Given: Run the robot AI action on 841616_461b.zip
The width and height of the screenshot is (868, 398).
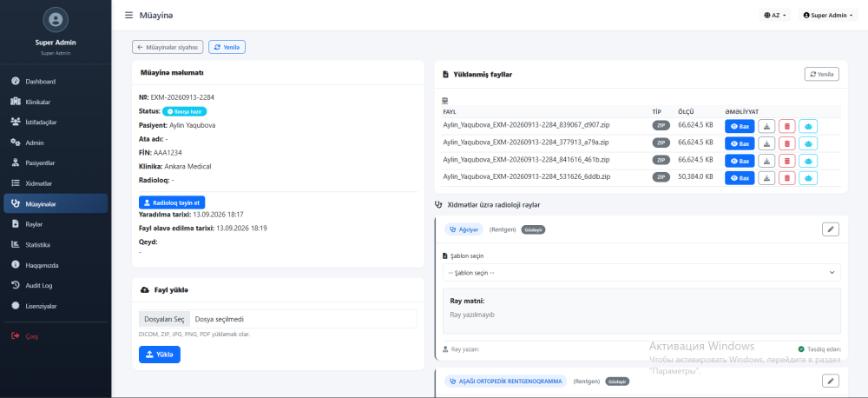Looking at the screenshot, I should [808, 161].
